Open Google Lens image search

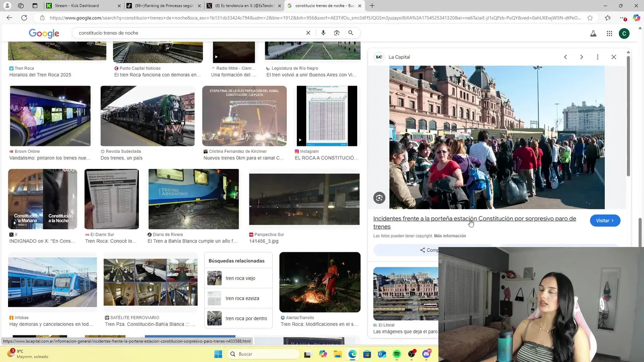click(337, 33)
